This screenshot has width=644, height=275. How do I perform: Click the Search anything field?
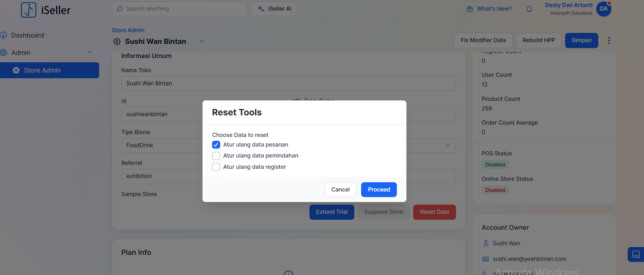(179, 9)
